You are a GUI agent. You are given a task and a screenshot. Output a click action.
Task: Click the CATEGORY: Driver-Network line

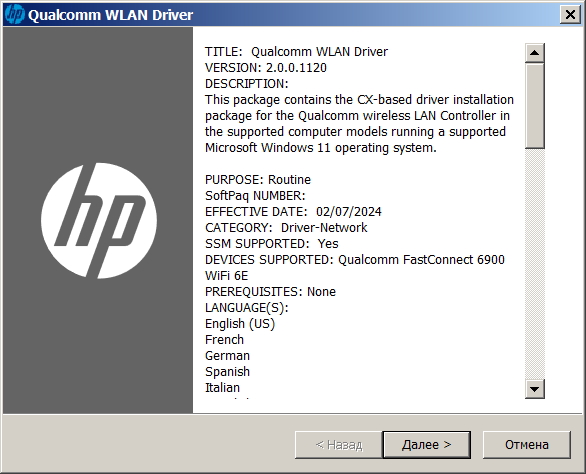[x=286, y=228]
